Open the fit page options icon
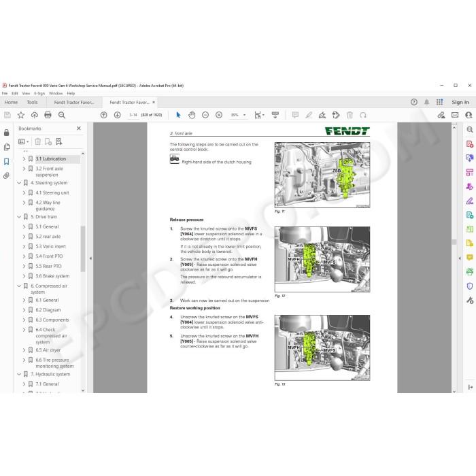476x476 pixels. 259,115
